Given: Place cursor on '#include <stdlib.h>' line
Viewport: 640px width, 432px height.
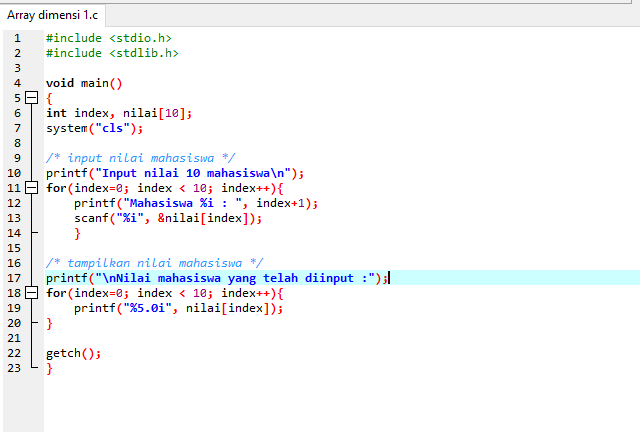Looking at the screenshot, I should pos(112,53).
